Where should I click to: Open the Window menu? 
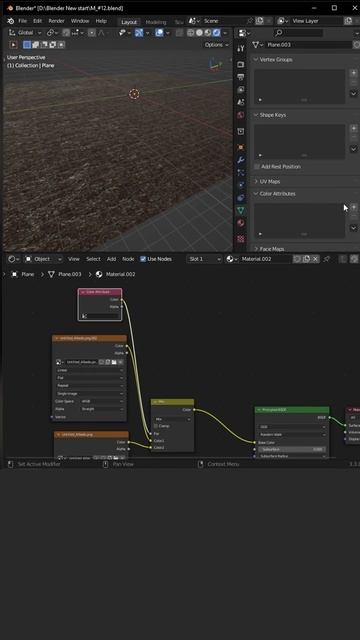point(80,21)
